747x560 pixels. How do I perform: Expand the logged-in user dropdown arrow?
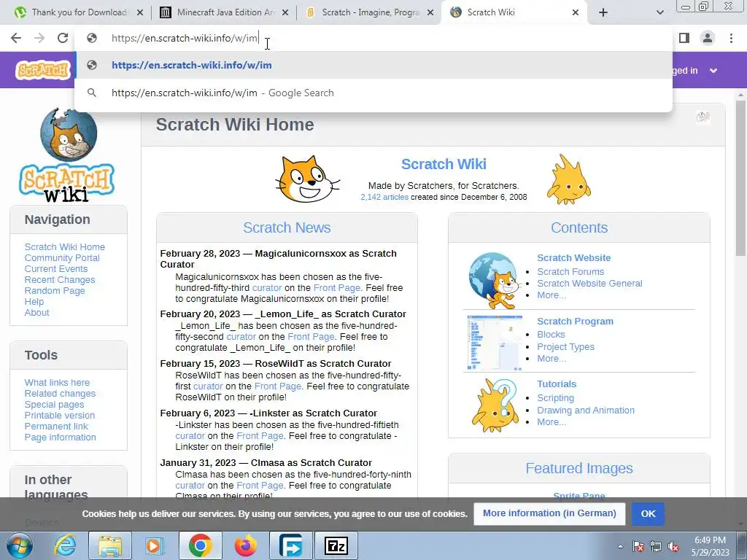(713, 71)
